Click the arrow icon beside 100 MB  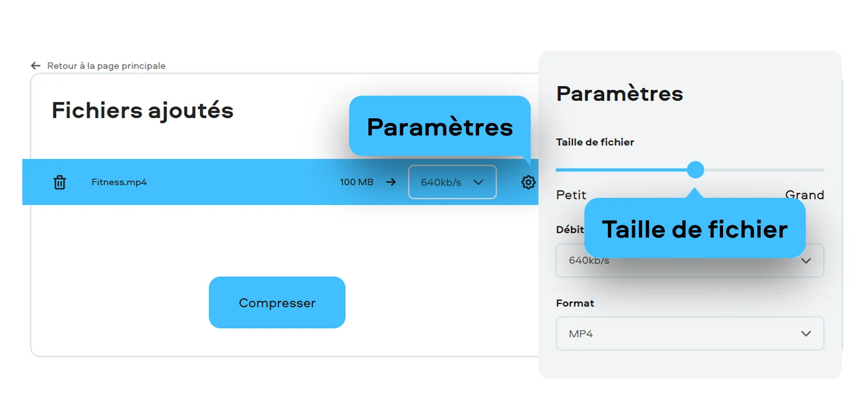click(391, 182)
